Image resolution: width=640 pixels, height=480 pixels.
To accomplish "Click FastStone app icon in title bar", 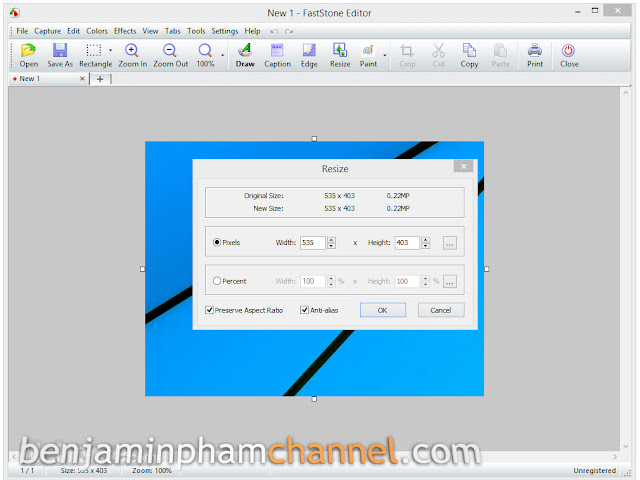I will pyautogui.click(x=15, y=13).
